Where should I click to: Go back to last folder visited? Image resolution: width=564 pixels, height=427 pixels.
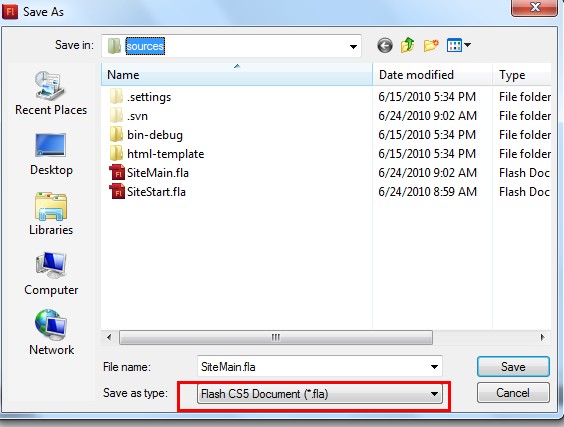click(x=385, y=46)
